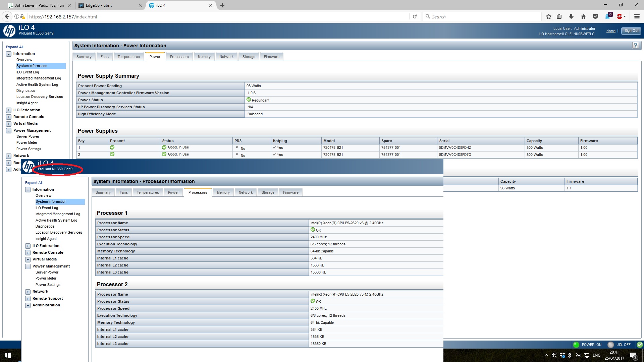
Task: Click the UID OFF indicator
Action: coord(619,345)
